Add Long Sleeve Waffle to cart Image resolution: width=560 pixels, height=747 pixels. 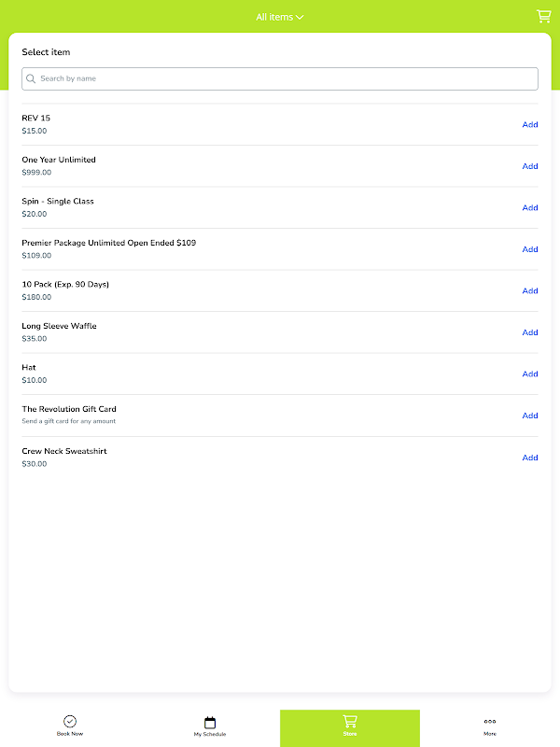coord(529,332)
